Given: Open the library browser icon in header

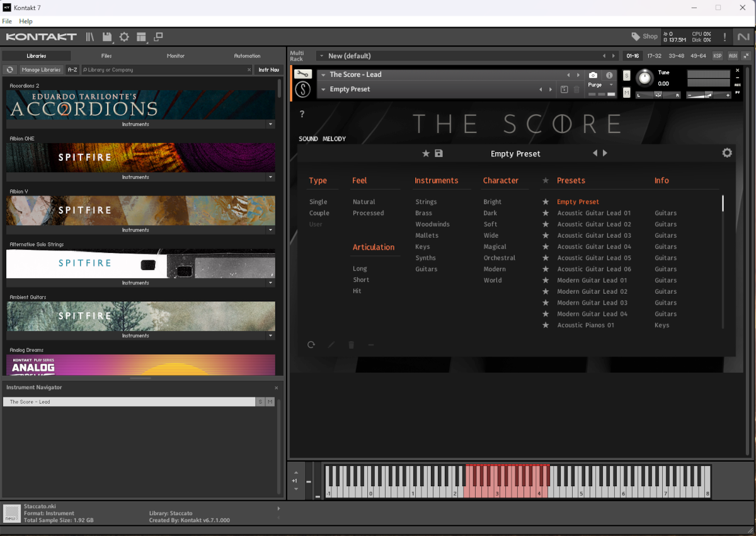Looking at the screenshot, I should [90, 37].
